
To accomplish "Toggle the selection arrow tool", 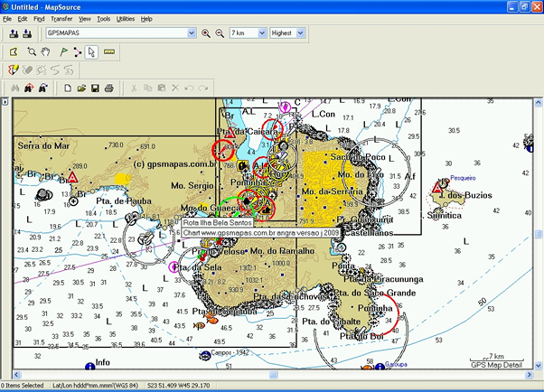I will pyautogui.click(x=92, y=51).
